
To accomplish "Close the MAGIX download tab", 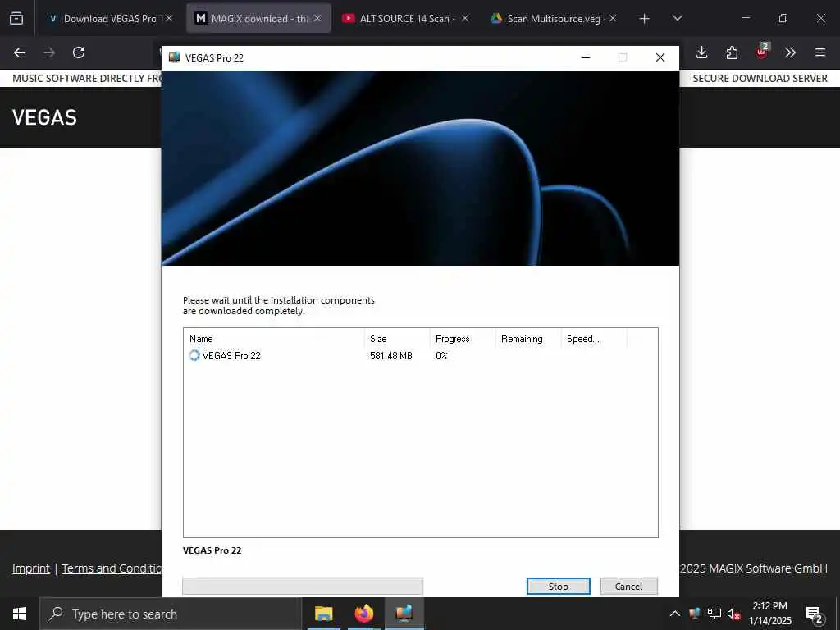I will coord(317,18).
